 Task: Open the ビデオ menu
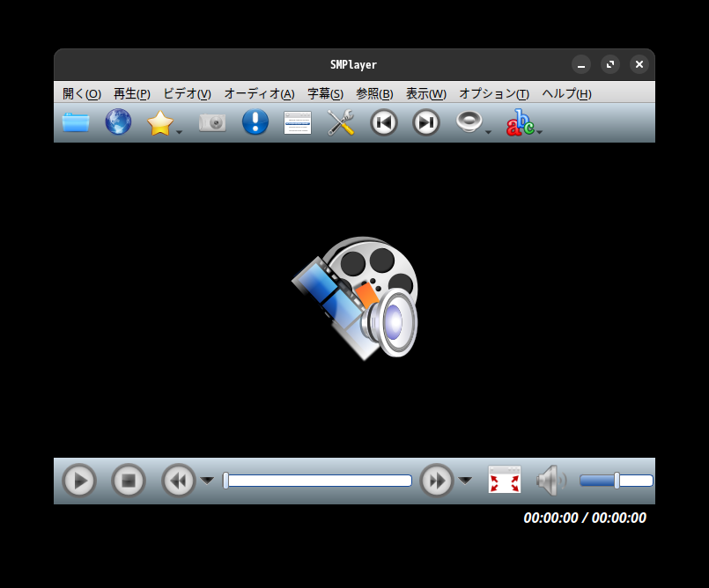point(185,93)
